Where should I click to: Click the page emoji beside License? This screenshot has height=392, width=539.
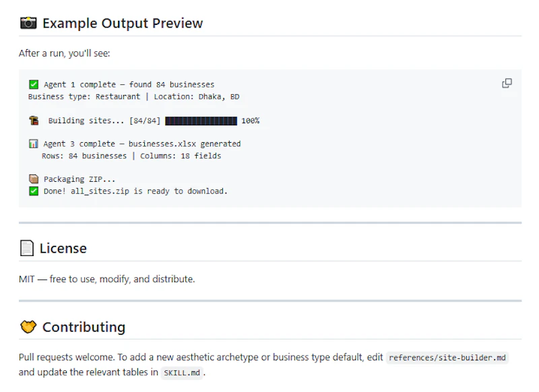click(x=27, y=248)
